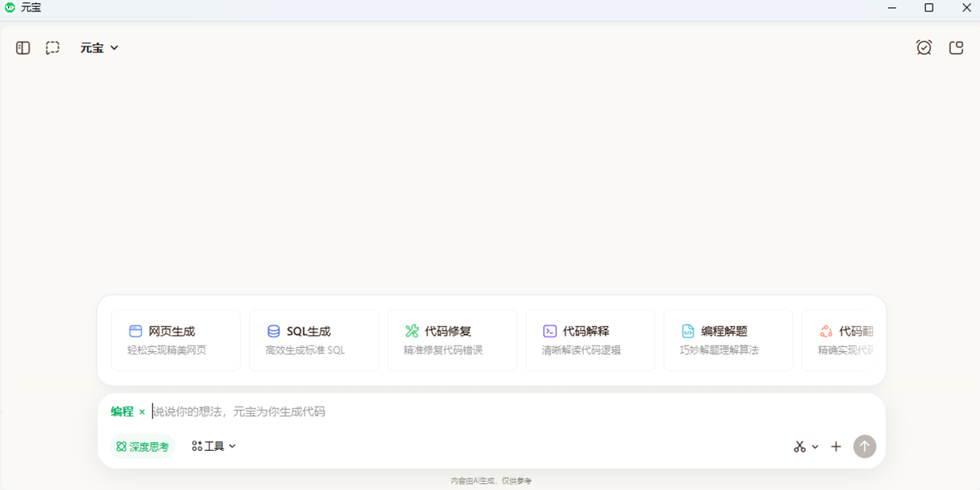Click 轻松实现精美网页 description text
The height and width of the screenshot is (490, 980).
pyautogui.click(x=167, y=350)
